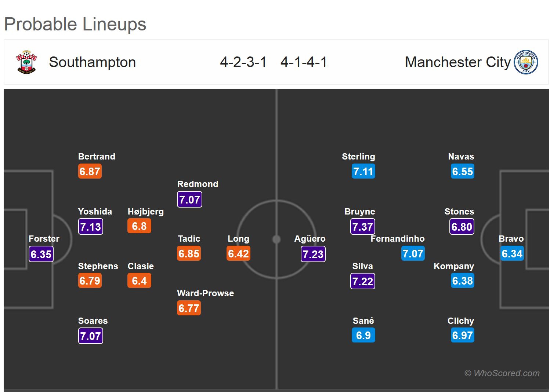550x392 pixels.
Task: Click the Højbjerg player name
Action: point(146,212)
